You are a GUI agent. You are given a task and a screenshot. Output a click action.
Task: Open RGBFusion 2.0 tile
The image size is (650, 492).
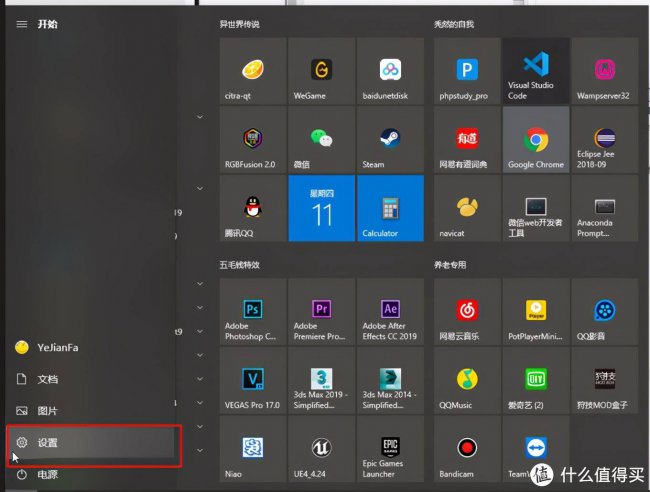click(x=253, y=140)
